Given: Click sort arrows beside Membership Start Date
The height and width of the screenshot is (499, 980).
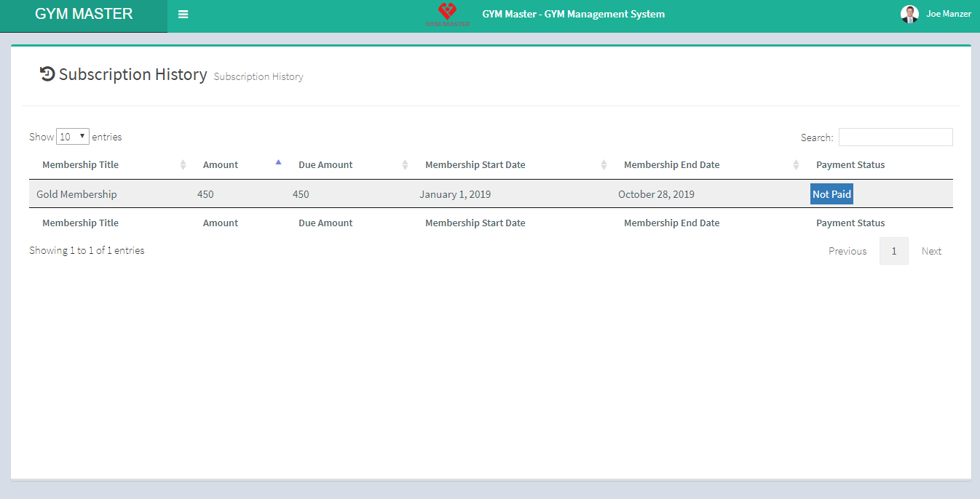Looking at the screenshot, I should tap(604, 165).
